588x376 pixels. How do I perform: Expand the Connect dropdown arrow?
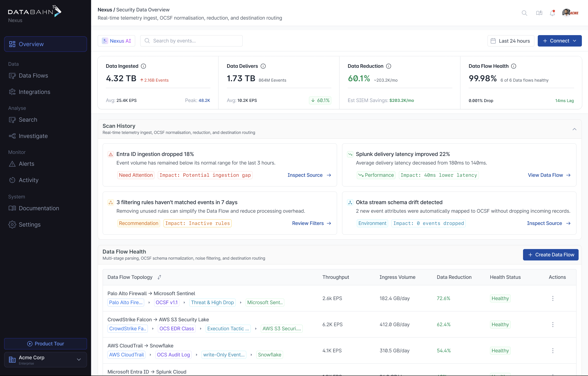575,41
